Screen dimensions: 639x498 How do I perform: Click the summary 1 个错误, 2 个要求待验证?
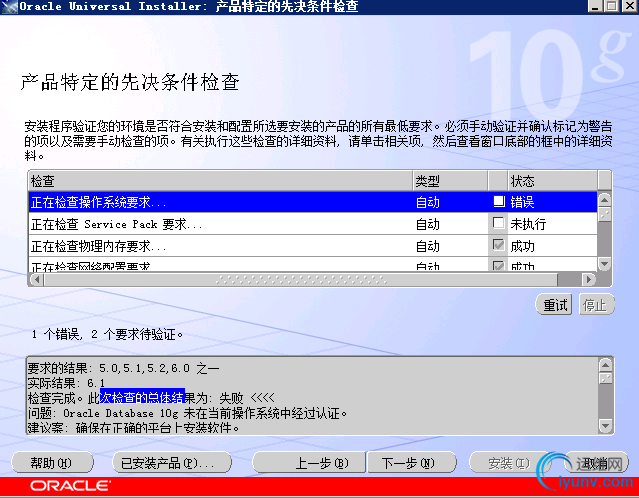click(x=107, y=335)
